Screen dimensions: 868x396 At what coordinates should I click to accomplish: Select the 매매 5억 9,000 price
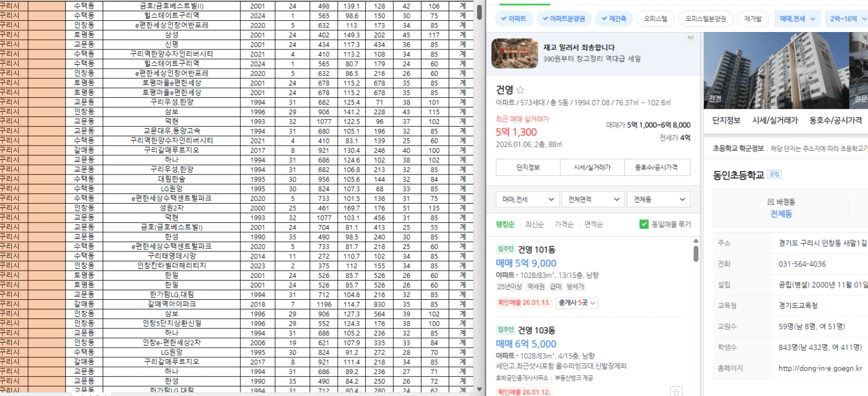526,263
